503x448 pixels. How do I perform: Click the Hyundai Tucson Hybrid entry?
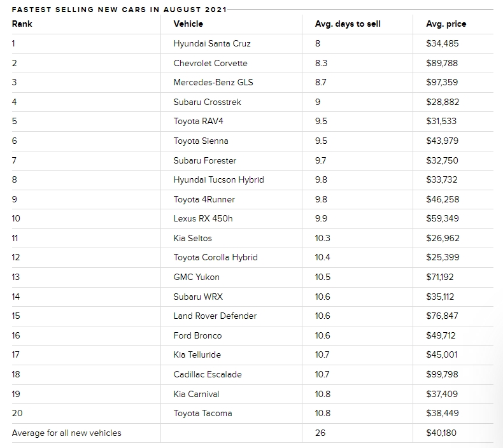(x=218, y=179)
